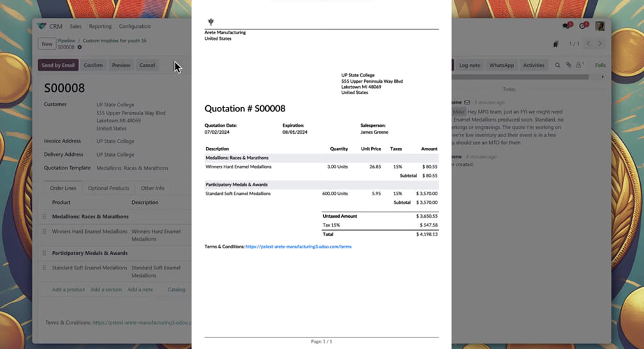644x349 pixels.
Task: Open the activities clock icon
Action: (x=583, y=26)
